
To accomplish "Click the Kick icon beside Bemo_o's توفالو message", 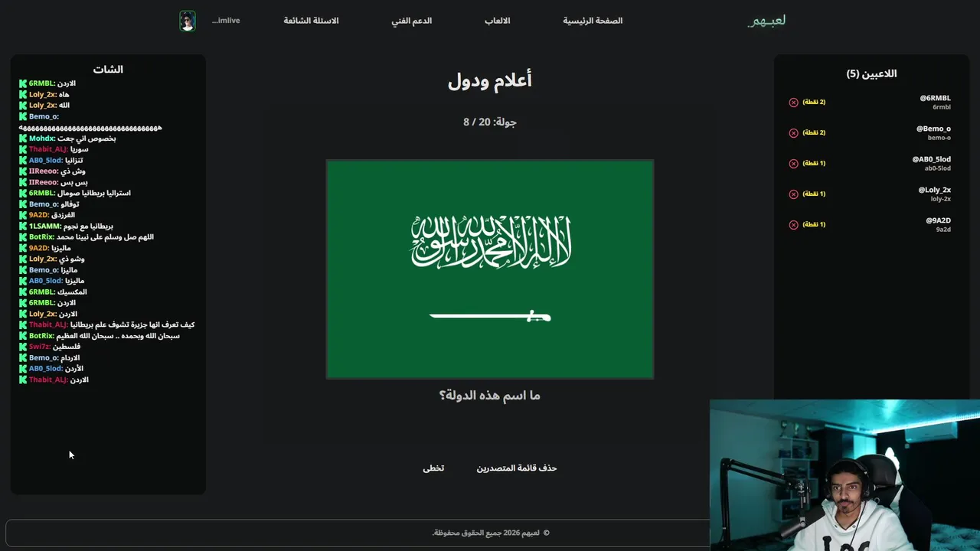I will click(23, 204).
